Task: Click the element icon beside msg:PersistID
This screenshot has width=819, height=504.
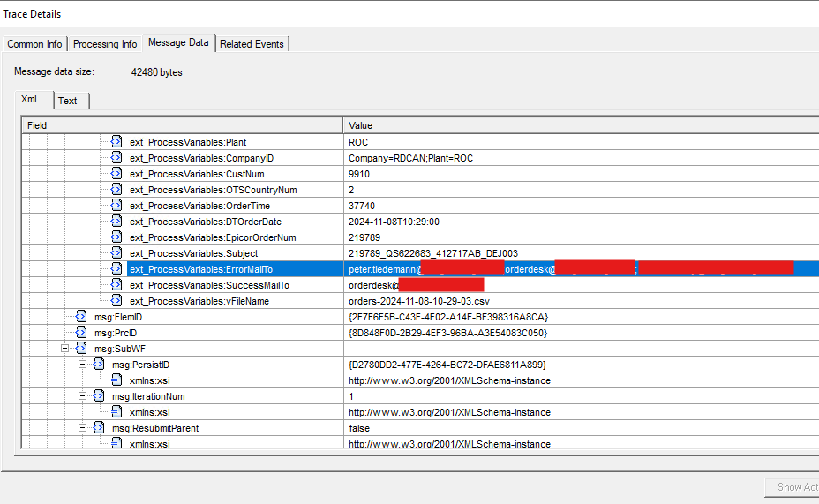Action: (99, 364)
